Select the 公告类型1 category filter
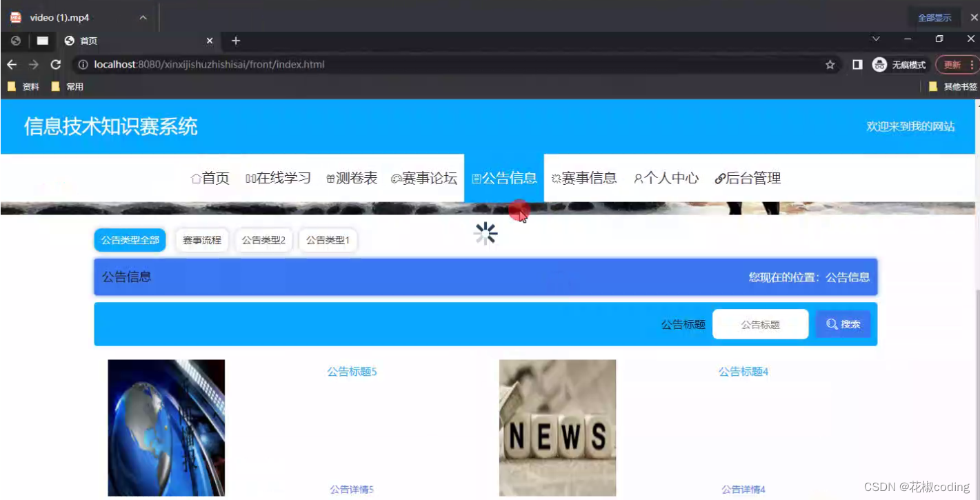Image resolution: width=980 pixels, height=500 pixels. [328, 240]
